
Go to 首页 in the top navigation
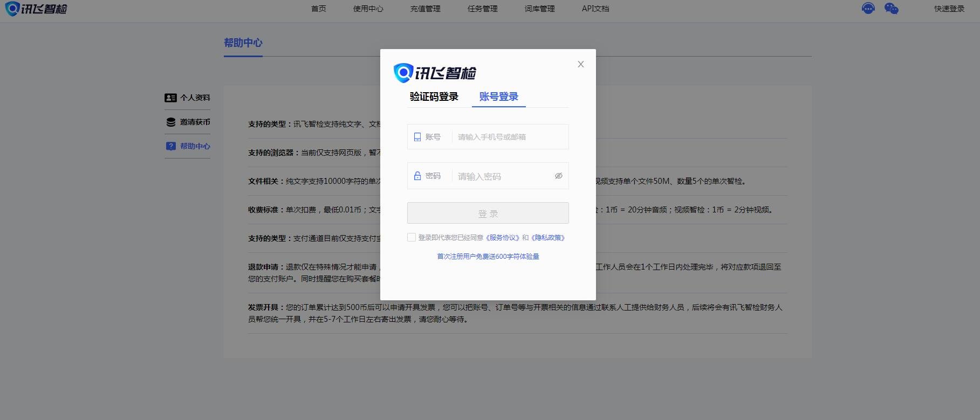coord(319,9)
